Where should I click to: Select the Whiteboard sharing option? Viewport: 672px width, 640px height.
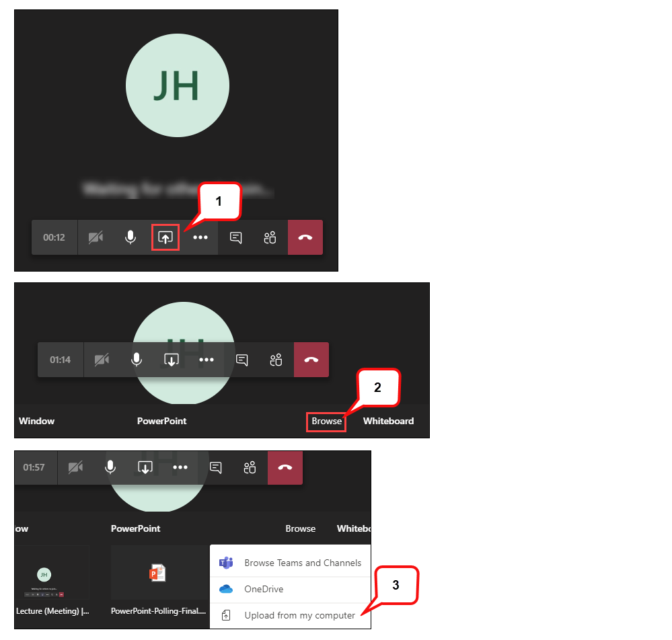point(388,422)
